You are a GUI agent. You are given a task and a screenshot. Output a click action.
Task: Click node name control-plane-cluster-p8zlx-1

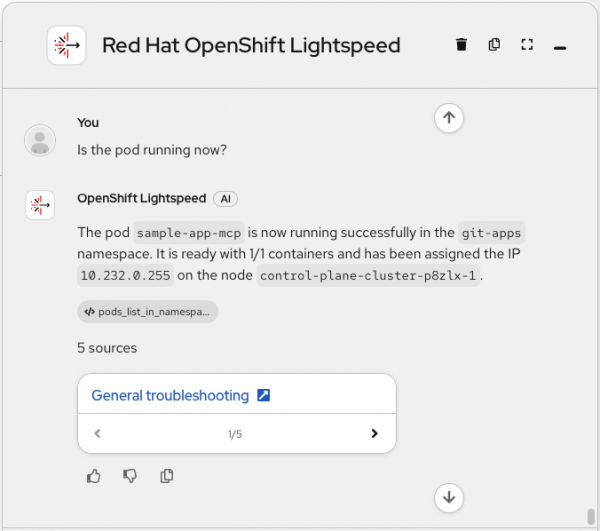368,275
